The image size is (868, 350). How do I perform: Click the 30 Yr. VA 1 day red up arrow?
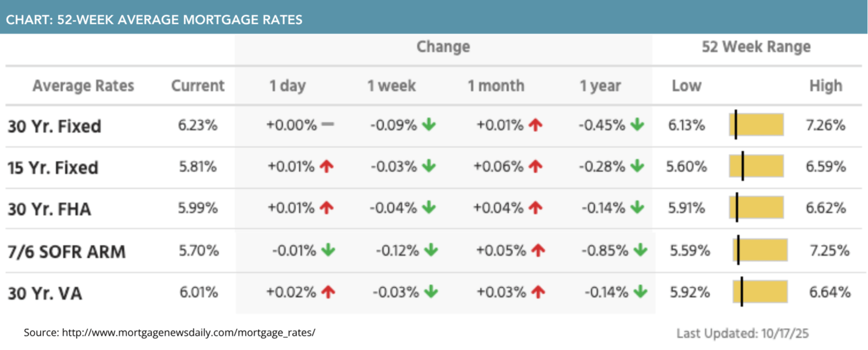click(x=328, y=292)
